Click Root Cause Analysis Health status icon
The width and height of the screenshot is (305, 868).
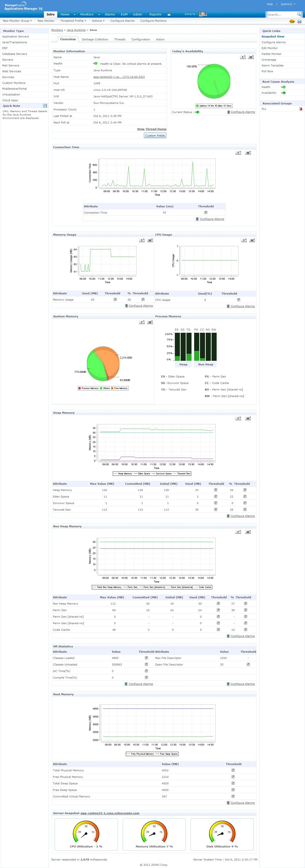tap(284, 87)
